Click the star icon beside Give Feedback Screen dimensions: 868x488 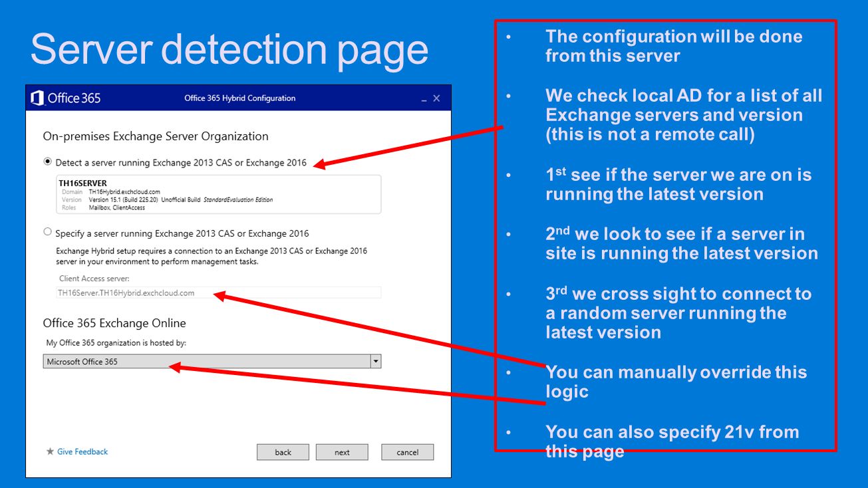[50, 452]
